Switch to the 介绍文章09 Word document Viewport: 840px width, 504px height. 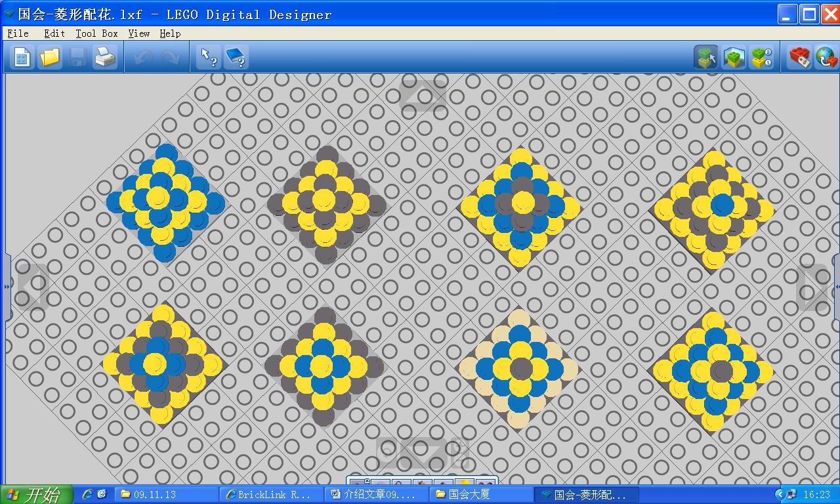tap(377, 494)
